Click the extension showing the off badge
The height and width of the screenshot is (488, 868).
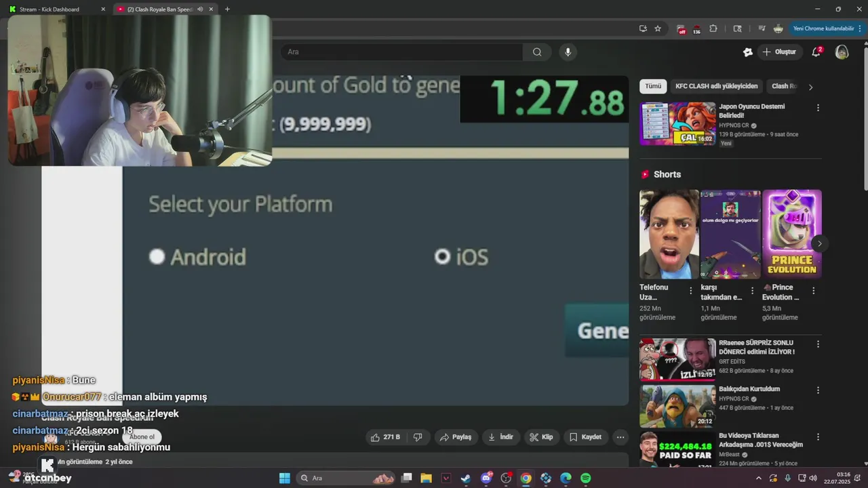[x=681, y=29]
